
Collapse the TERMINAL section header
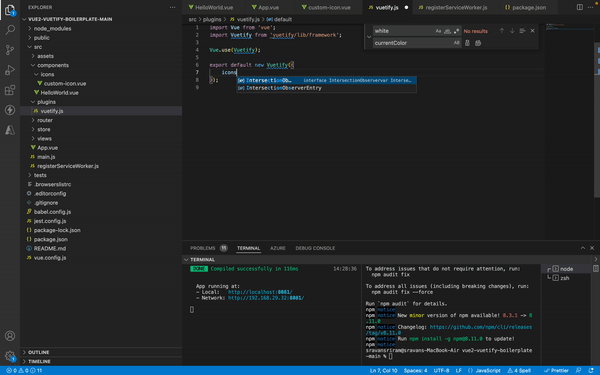(x=203, y=259)
